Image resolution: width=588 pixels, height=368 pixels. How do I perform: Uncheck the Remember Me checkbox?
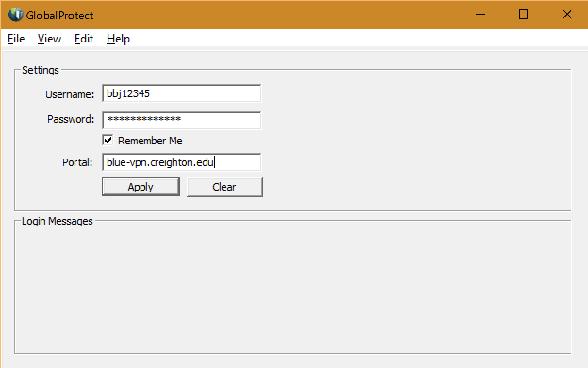coord(108,140)
